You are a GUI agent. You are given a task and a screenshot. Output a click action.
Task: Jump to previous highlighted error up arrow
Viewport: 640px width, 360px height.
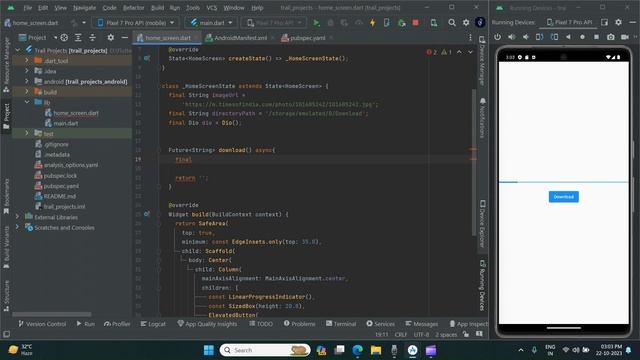click(459, 52)
